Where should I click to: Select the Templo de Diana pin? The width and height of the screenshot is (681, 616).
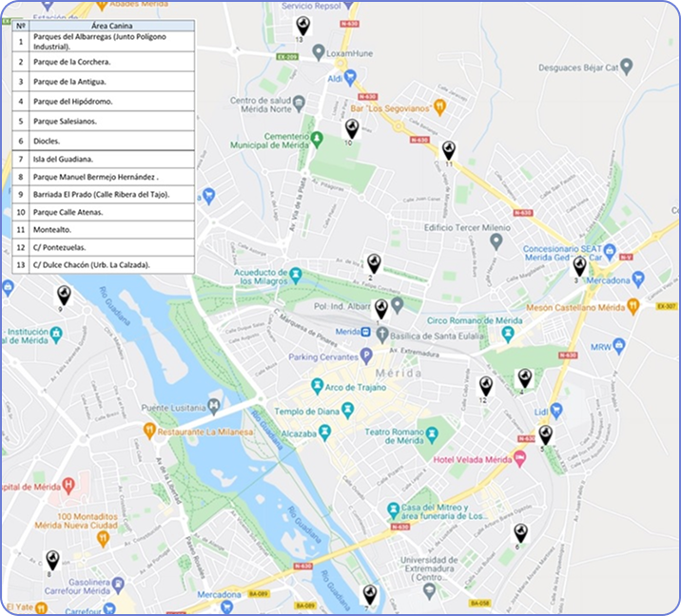(348, 410)
